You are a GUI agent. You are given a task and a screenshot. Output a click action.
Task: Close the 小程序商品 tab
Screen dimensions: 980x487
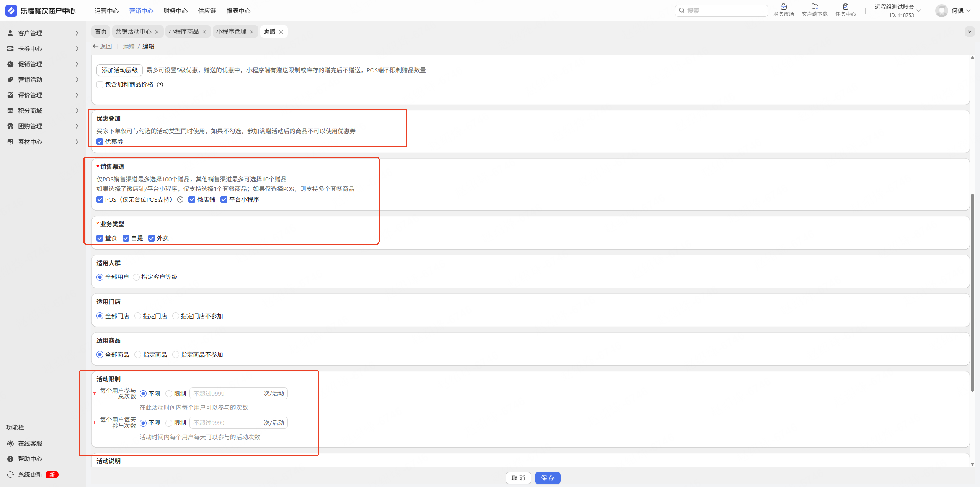pos(204,32)
